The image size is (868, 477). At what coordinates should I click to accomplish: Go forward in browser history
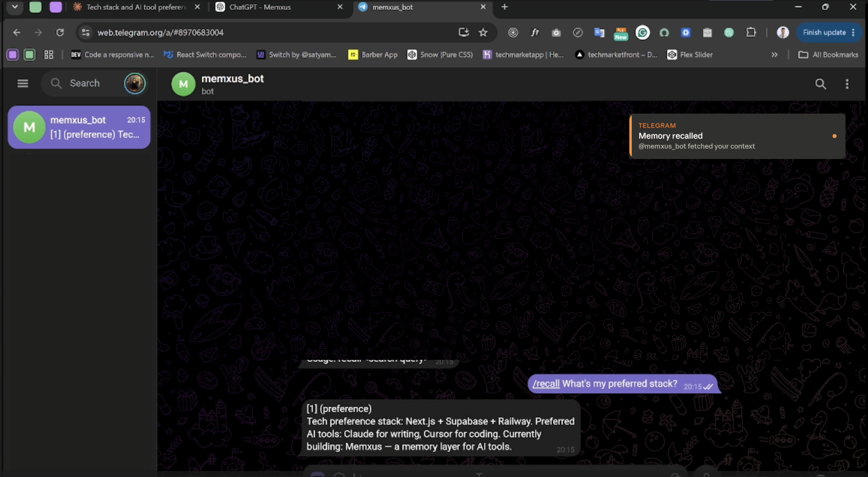38,33
